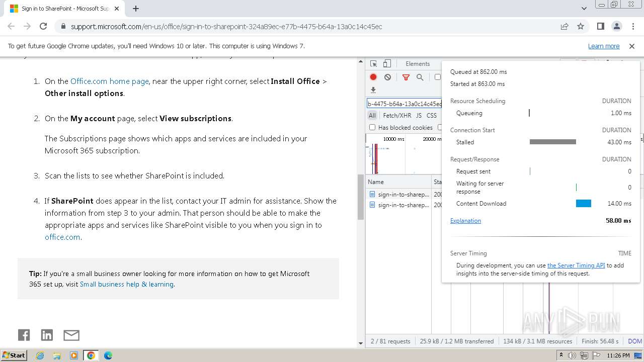
Task: Click the browser address bar URL
Action: tap(226, 26)
